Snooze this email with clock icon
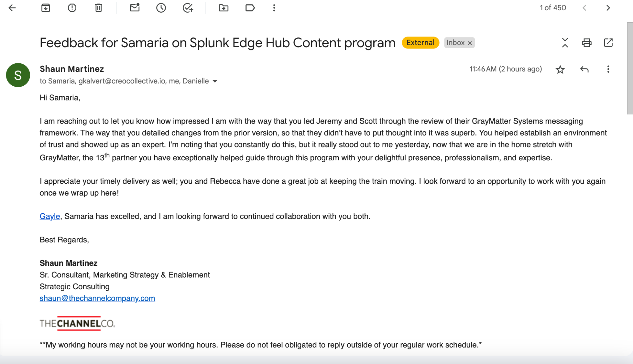The width and height of the screenshot is (633, 364). pos(161,8)
